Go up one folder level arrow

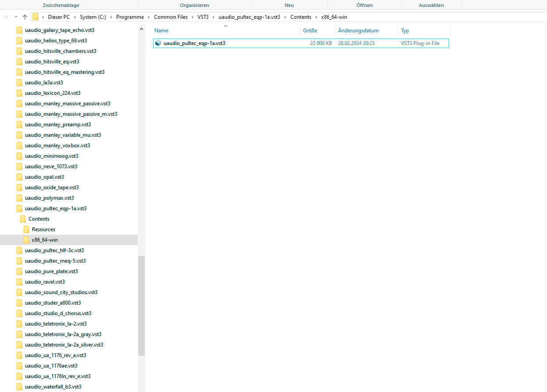[x=25, y=17]
